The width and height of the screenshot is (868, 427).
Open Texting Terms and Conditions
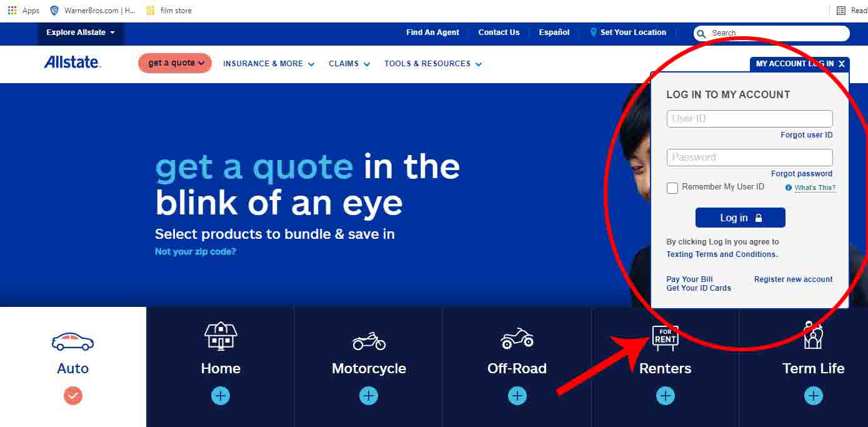click(x=722, y=254)
